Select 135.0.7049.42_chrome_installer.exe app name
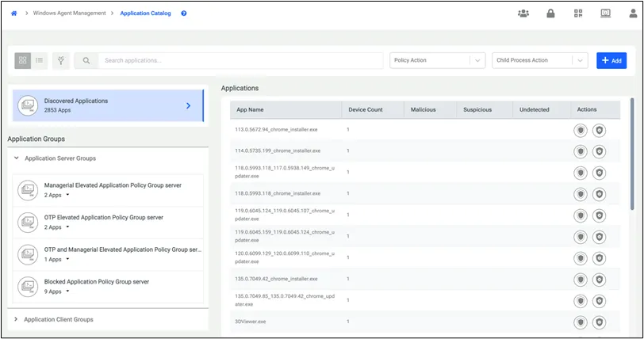Viewport: 644px width, 339px height. point(276,279)
